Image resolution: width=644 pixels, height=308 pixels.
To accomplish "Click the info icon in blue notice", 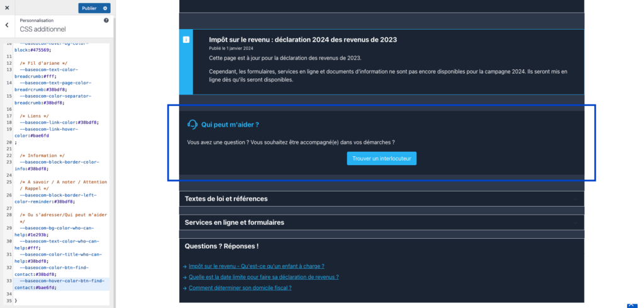I will [x=186, y=40].
